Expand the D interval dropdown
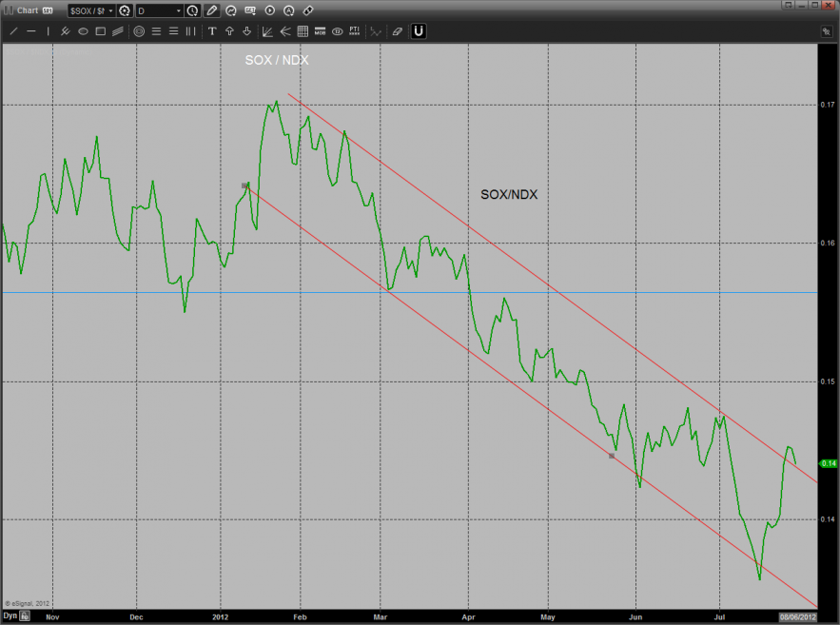This screenshot has width=840, height=625. coord(158,10)
